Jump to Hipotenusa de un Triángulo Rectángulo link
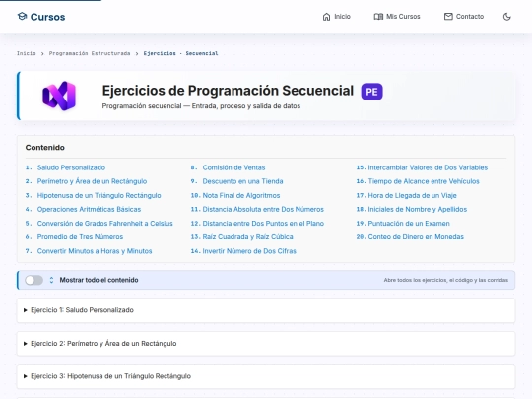The image size is (532, 399). (x=100, y=195)
